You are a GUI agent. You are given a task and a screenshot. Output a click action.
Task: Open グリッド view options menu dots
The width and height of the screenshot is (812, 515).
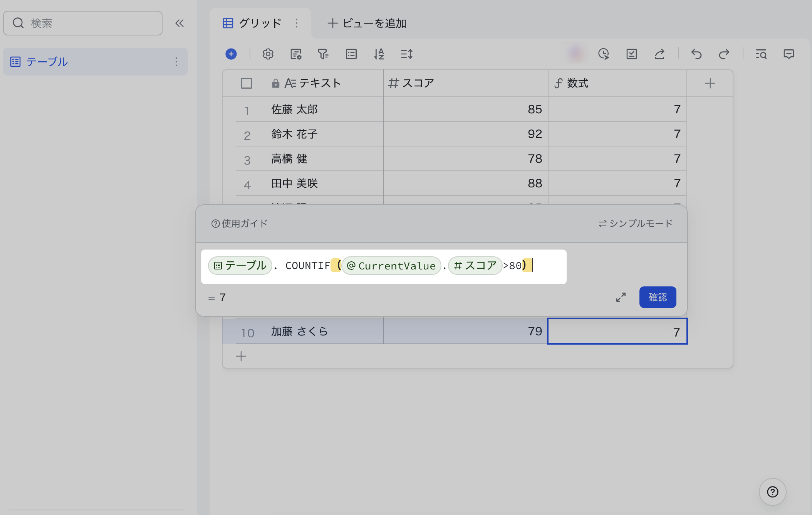[x=297, y=23]
